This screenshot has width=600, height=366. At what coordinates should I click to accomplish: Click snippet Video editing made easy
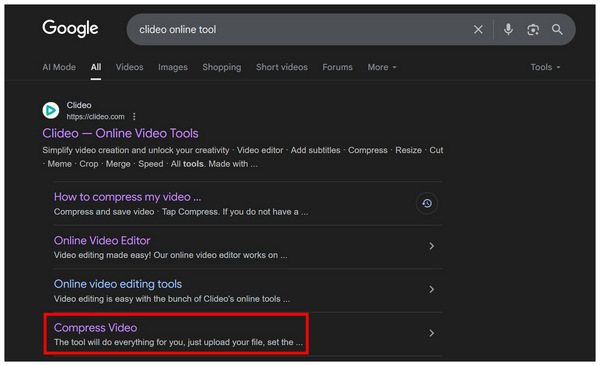click(170, 255)
